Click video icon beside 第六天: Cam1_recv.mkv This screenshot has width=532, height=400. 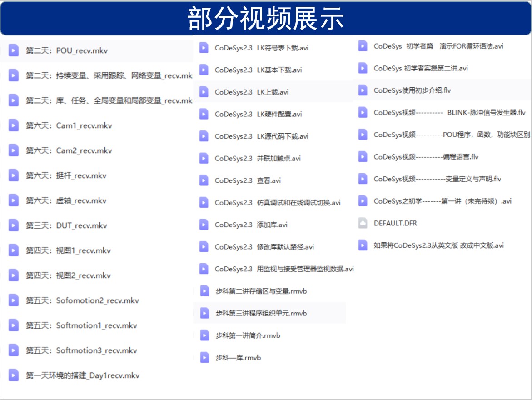[x=13, y=125]
